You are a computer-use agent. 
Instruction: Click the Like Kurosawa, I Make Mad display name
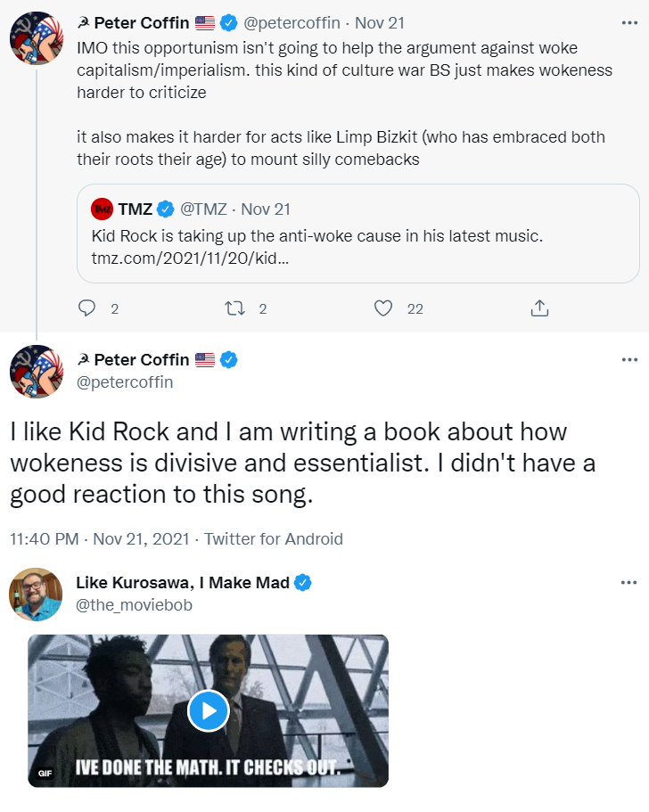tap(183, 583)
